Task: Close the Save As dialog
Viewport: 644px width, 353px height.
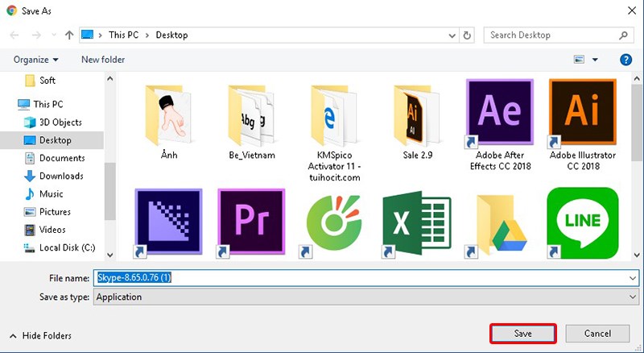Action: tap(632, 10)
